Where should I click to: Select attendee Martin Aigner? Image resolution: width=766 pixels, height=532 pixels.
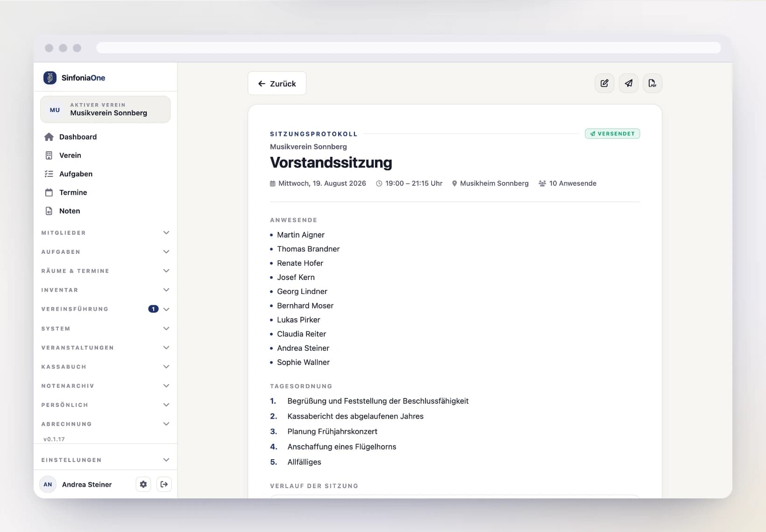click(301, 235)
